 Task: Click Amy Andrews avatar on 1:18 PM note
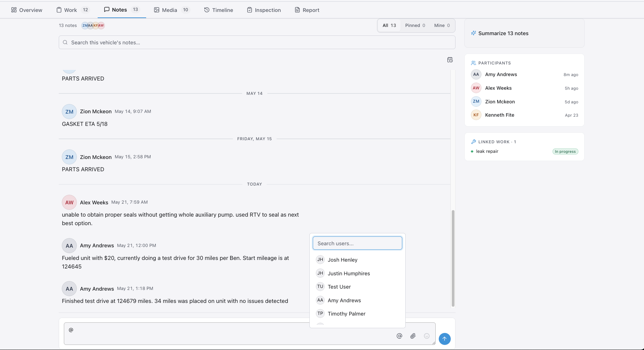pos(69,289)
